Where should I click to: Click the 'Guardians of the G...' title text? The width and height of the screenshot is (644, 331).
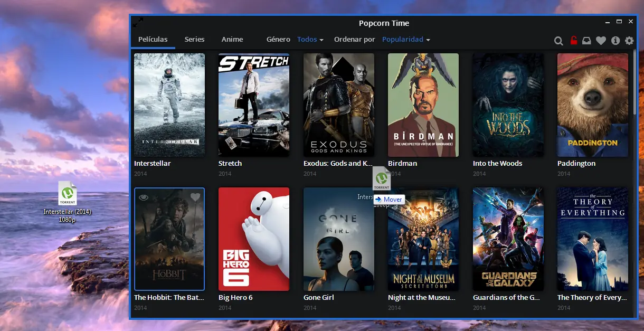[507, 298]
